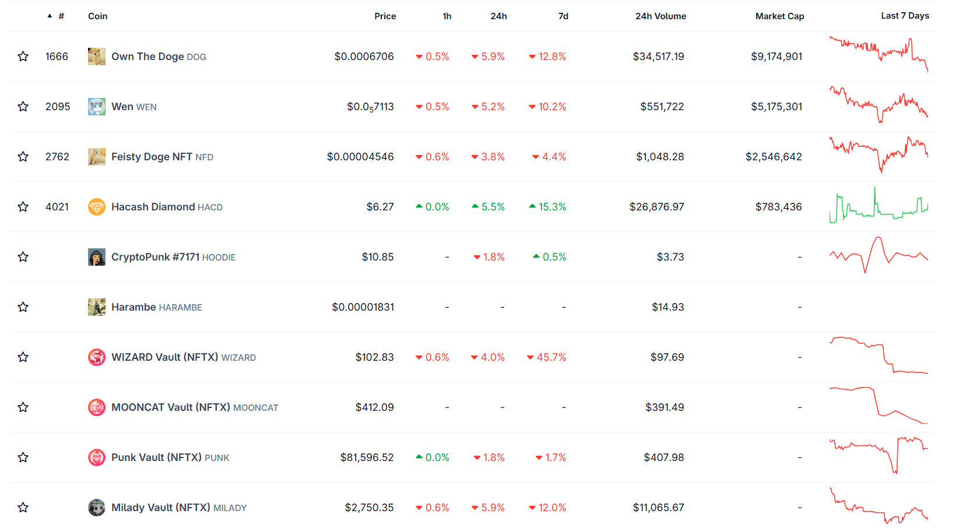The image size is (980, 528).
Task: Sort table by 24h Volume header
Action: [x=661, y=16]
